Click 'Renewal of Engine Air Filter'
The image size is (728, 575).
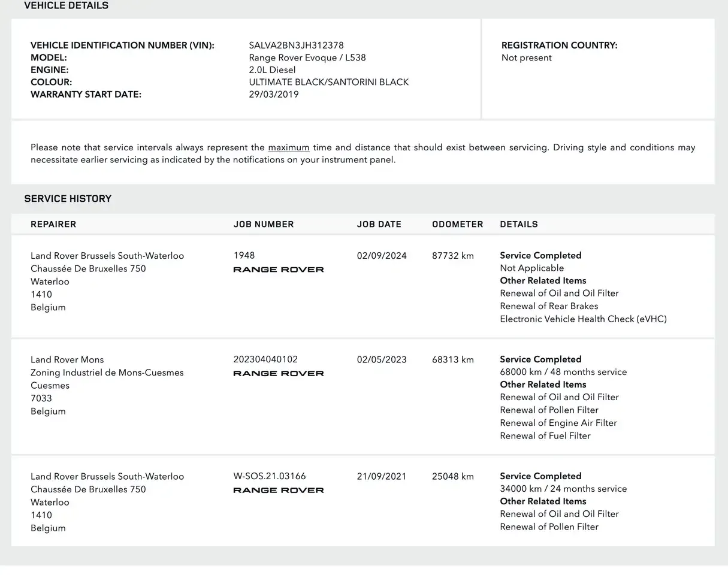558,423
